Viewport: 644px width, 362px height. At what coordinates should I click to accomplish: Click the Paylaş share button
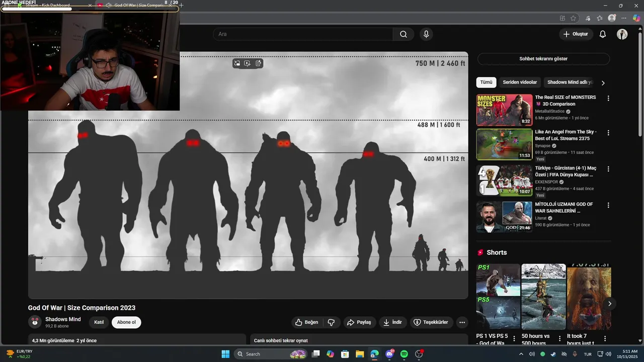click(359, 322)
